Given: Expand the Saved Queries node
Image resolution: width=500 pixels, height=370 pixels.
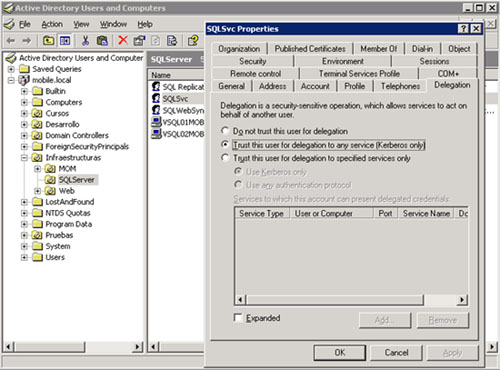Looking at the screenshot, I should click(11, 69).
